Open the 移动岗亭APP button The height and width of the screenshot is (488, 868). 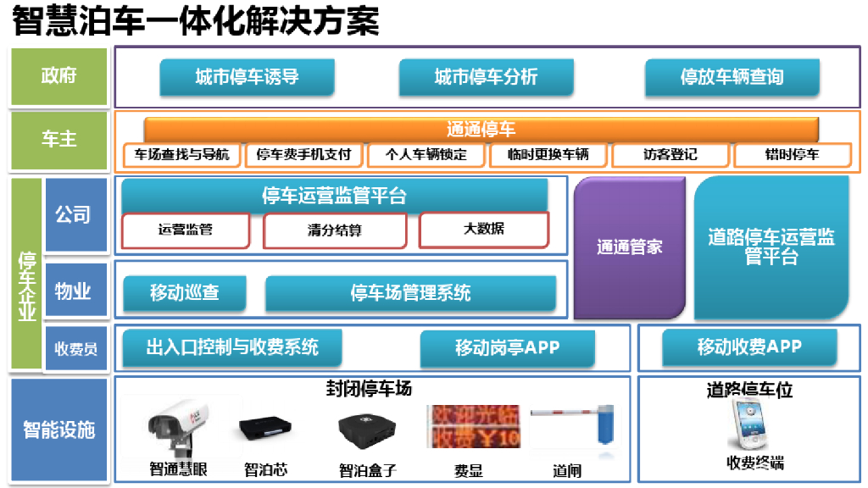[507, 347]
